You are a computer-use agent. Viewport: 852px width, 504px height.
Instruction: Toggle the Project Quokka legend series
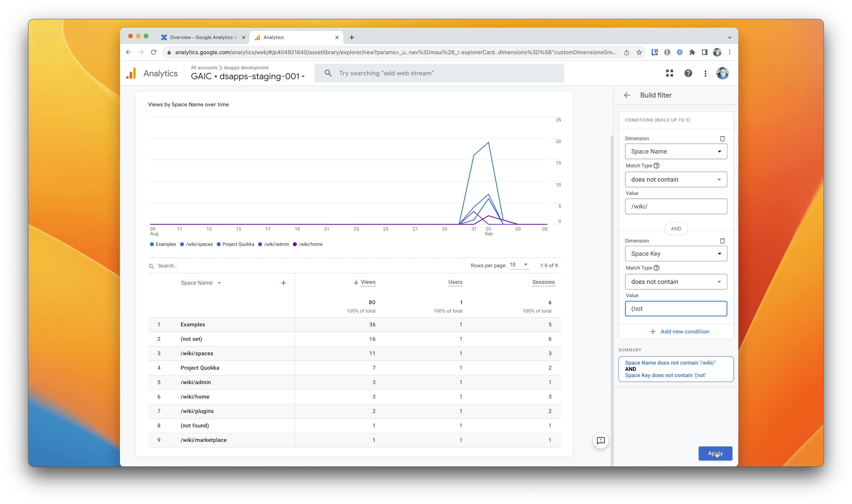pos(235,244)
